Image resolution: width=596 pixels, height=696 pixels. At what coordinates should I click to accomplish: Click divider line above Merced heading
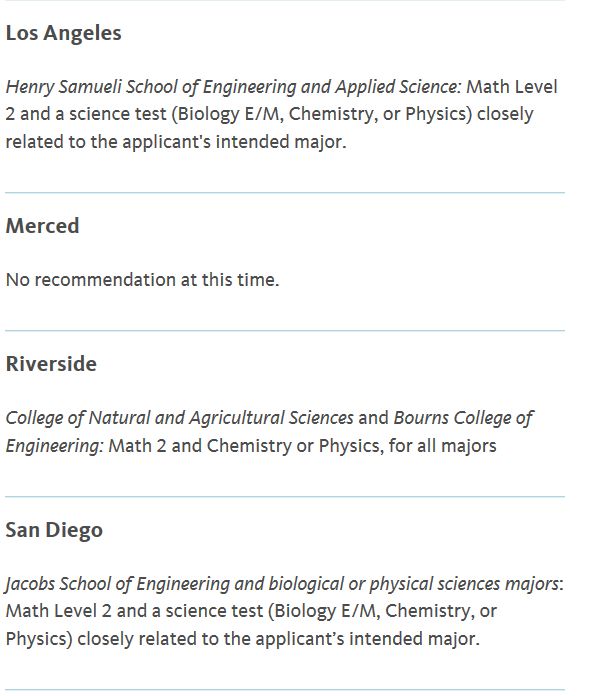[285, 193]
